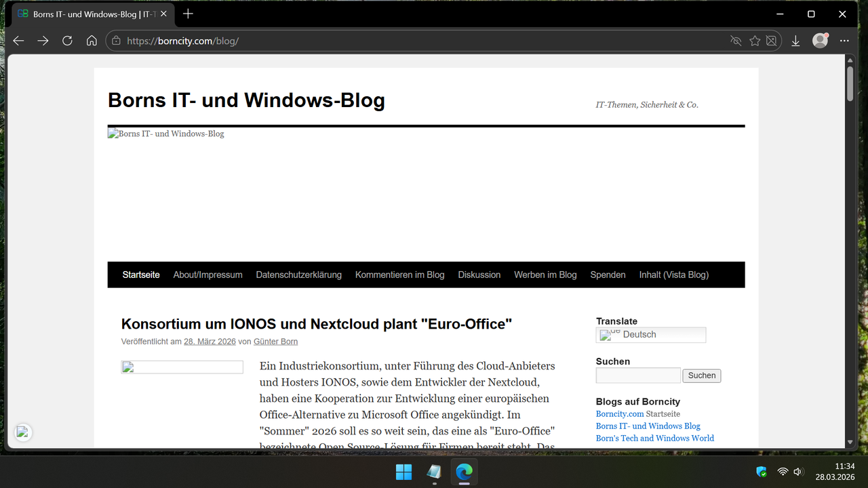Click the Suchen search text field
This screenshot has width=868, height=488.
click(638, 375)
